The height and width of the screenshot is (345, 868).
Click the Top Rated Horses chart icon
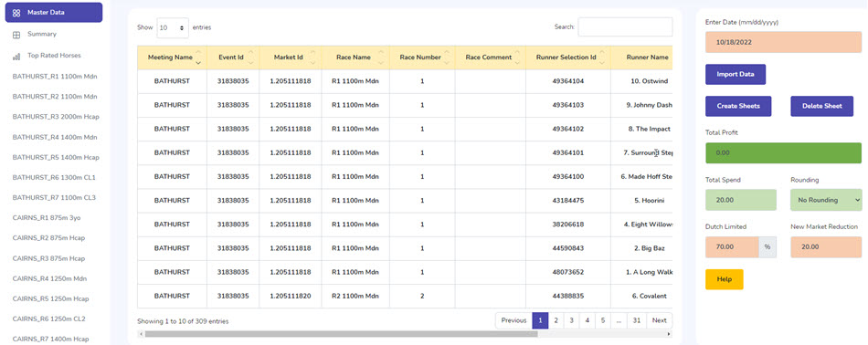tap(16, 57)
